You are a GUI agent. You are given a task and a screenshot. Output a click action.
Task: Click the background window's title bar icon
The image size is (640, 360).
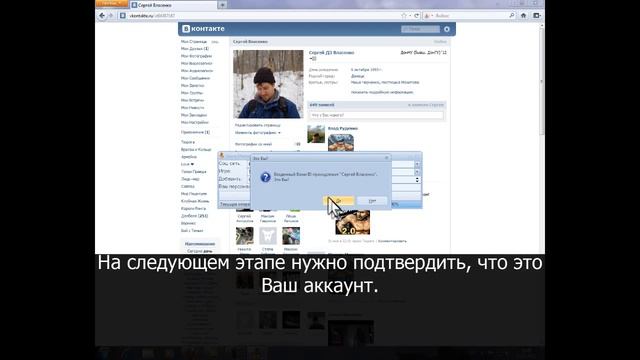pos(222,155)
